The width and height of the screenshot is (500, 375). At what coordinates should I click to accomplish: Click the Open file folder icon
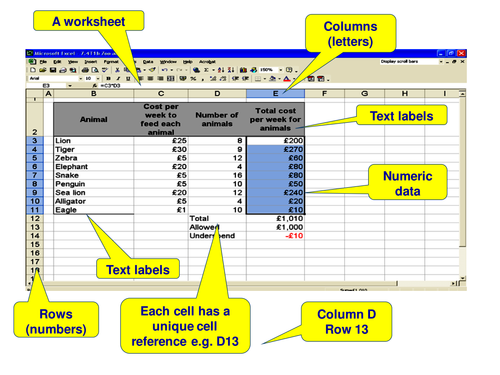[x=43, y=70]
